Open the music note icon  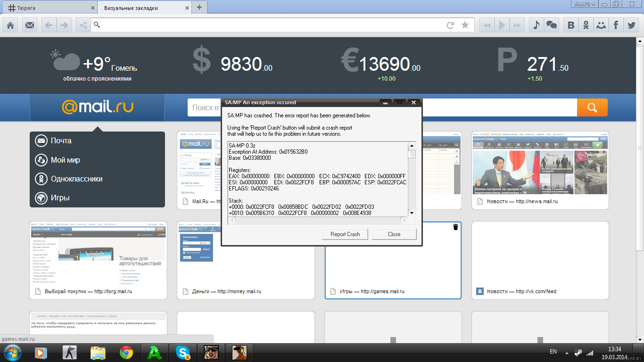click(536, 25)
